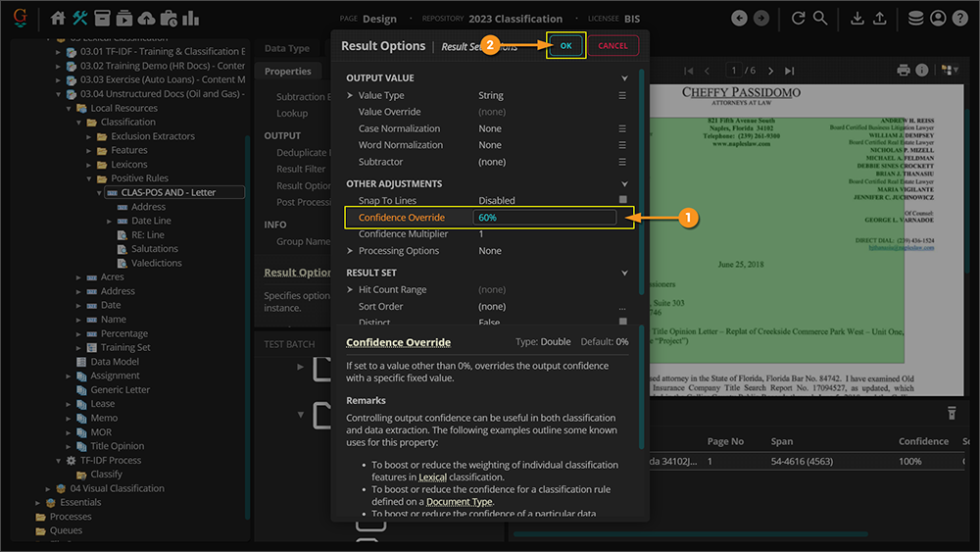Click OK to confirm Result Options
This screenshot has width=980, height=552.
pos(566,46)
